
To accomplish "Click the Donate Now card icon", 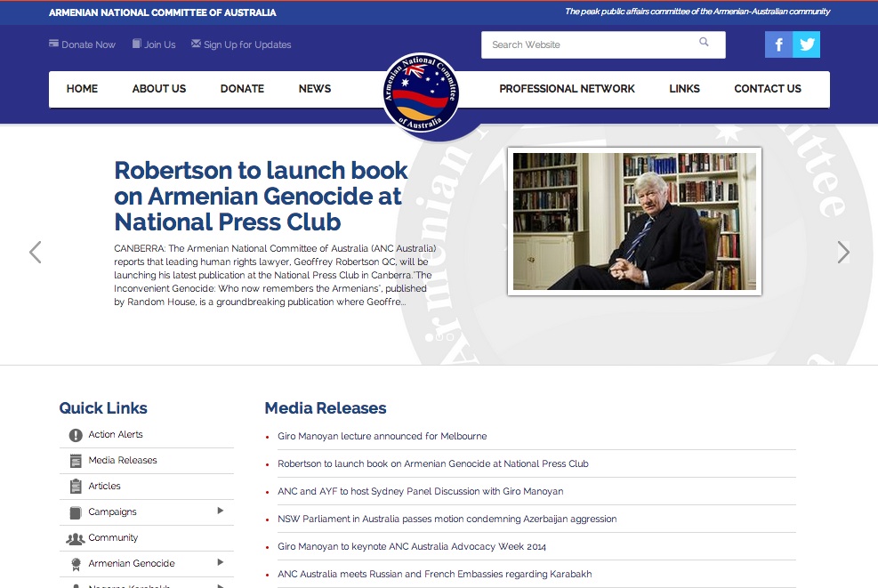I will tap(53, 43).
